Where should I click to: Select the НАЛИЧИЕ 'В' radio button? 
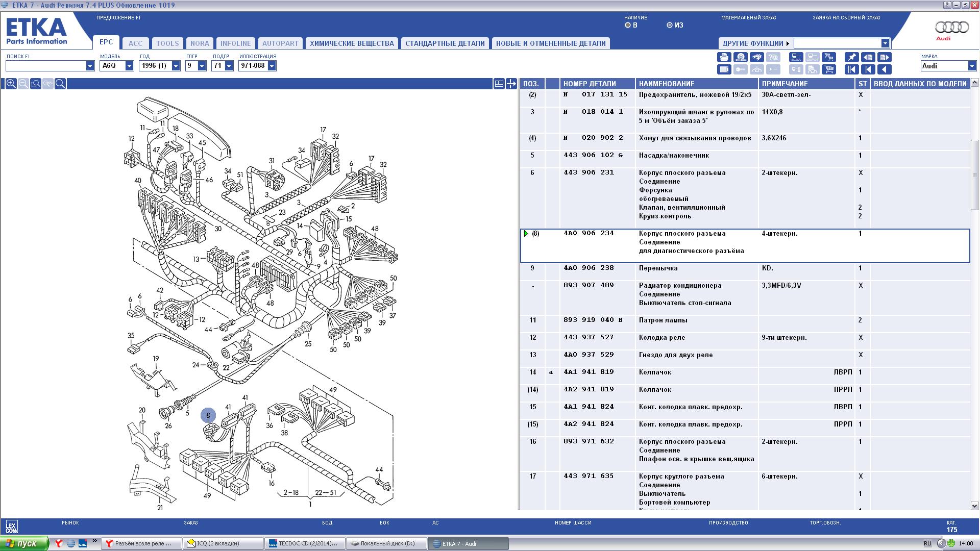pyautogui.click(x=628, y=25)
